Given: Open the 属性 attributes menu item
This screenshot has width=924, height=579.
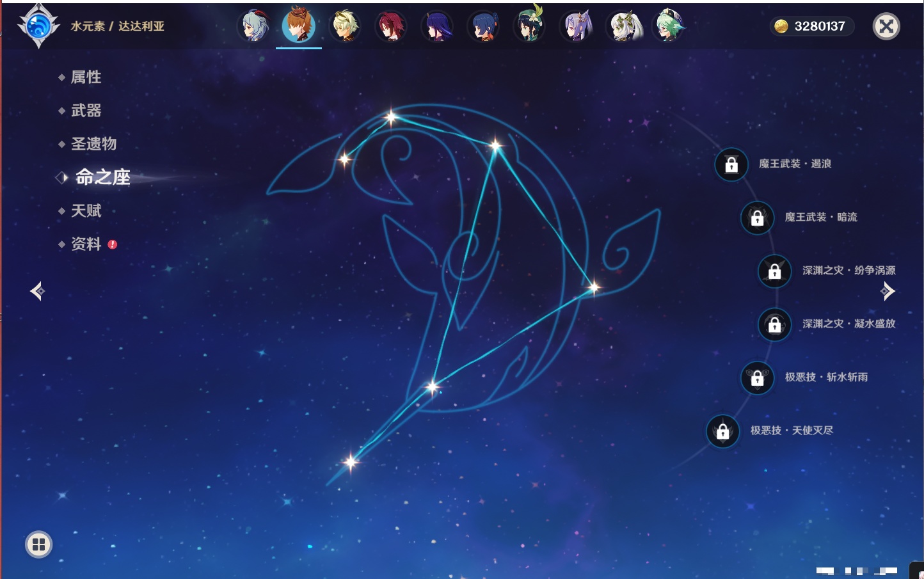Looking at the screenshot, I should (86, 77).
